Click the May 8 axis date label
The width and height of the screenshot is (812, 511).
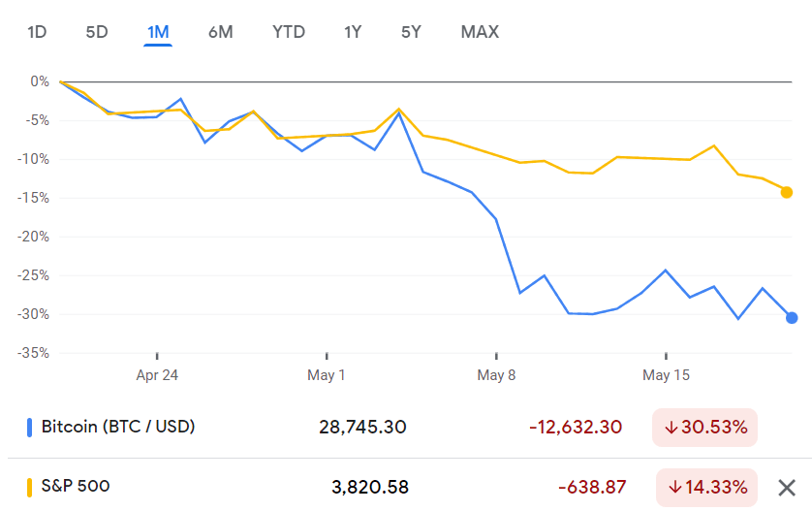point(496,375)
